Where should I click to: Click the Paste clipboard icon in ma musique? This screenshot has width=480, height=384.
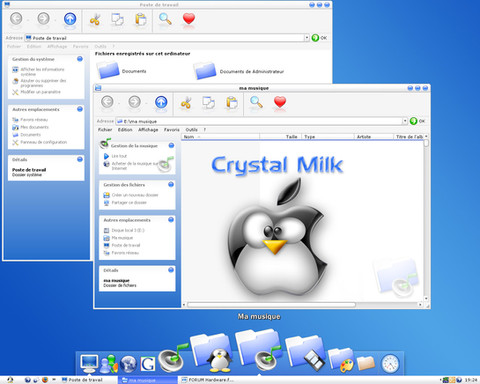pyautogui.click(x=232, y=102)
